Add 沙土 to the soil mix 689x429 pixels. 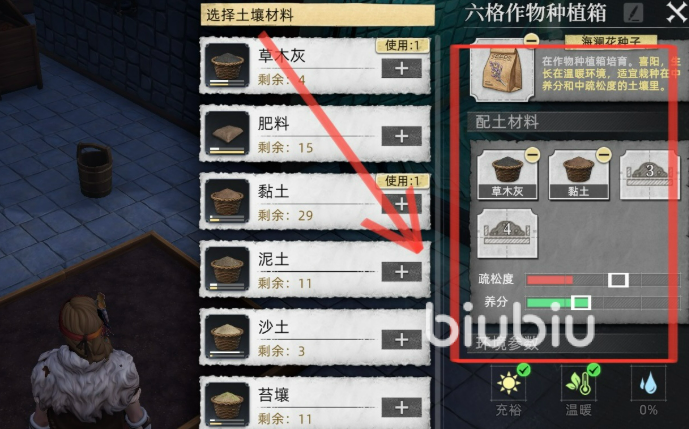pos(401,340)
